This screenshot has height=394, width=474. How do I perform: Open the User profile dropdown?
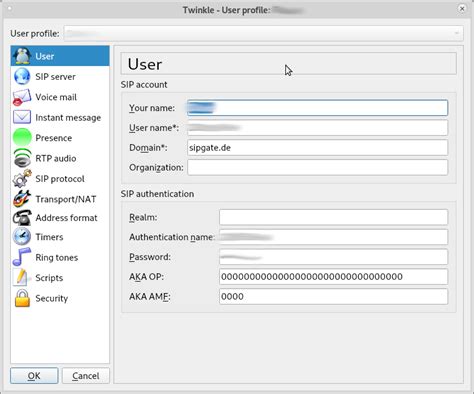263,33
